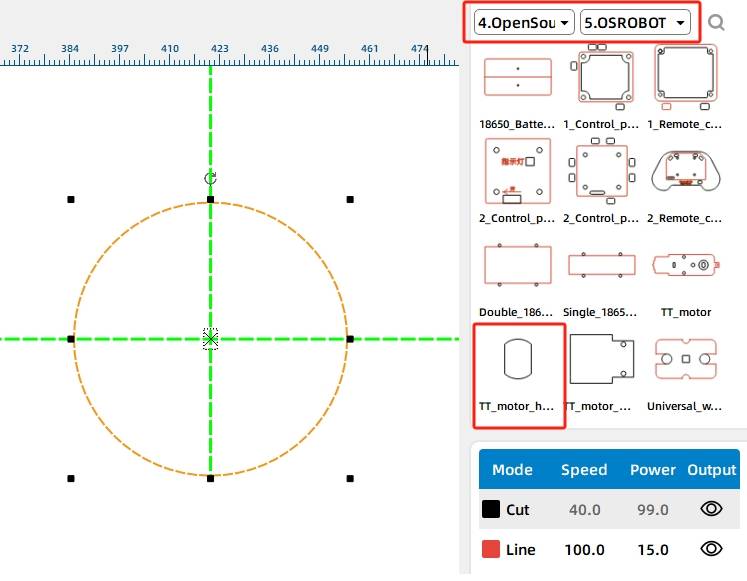Viewport: 747px width, 581px height.
Task: Click the Line layer power value 15.0
Action: (653, 550)
